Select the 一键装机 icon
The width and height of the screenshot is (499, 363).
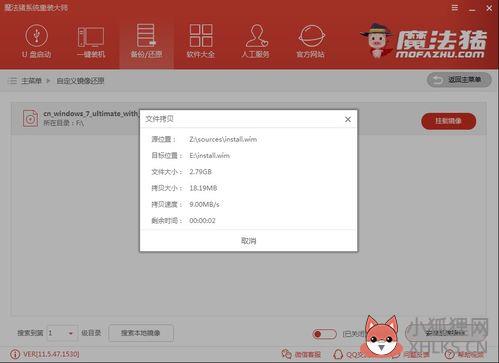pos(91,41)
